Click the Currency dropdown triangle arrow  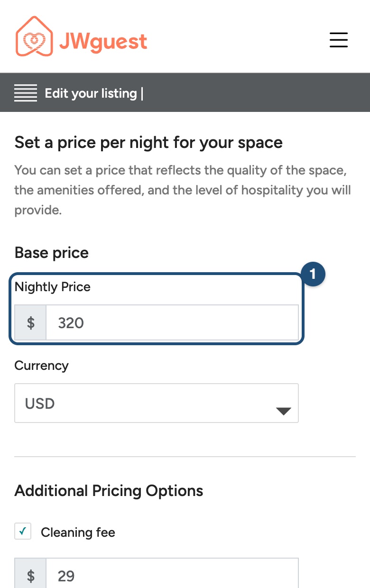pyautogui.click(x=283, y=411)
